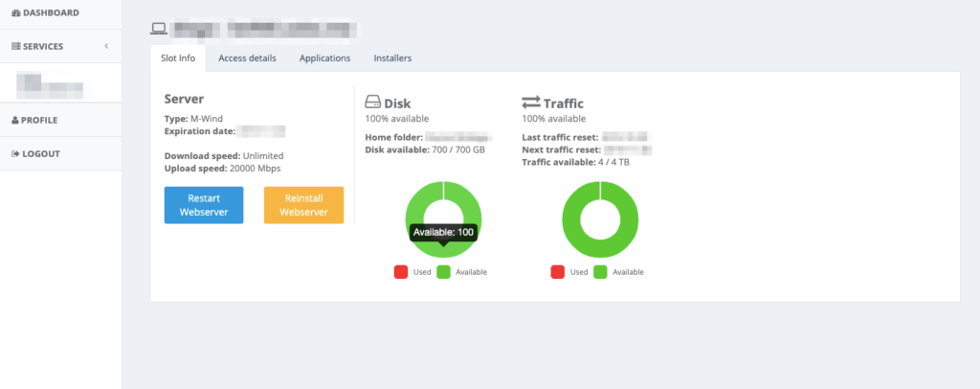Click the 'Available: 100' tooltip
Viewport: 980px width, 389px height.
point(444,233)
